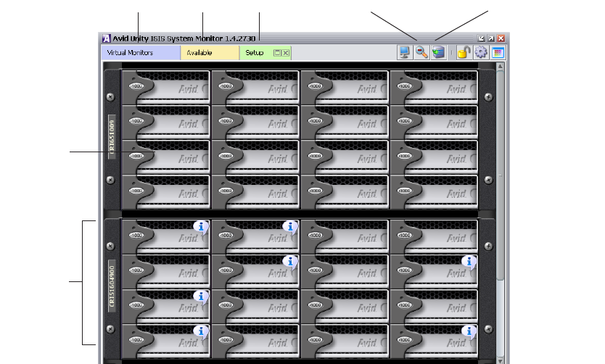The image size is (605, 364).
Task: Select upper chassis bottom-right storage blade
Action: (x=434, y=192)
